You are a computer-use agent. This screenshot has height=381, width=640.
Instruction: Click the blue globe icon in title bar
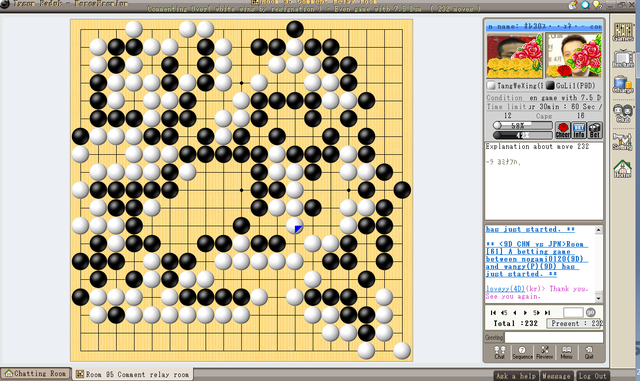(x=585, y=4)
